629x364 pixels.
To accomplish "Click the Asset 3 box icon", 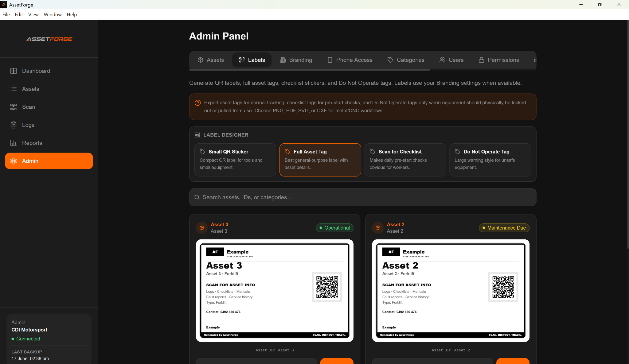I will (x=202, y=228).
